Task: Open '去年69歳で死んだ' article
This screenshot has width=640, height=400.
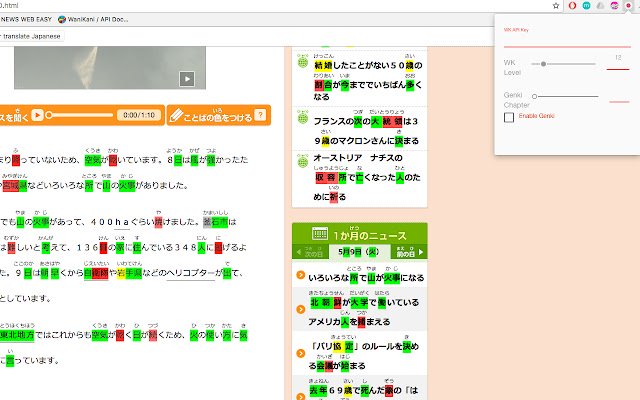Action: pos(364,390)
